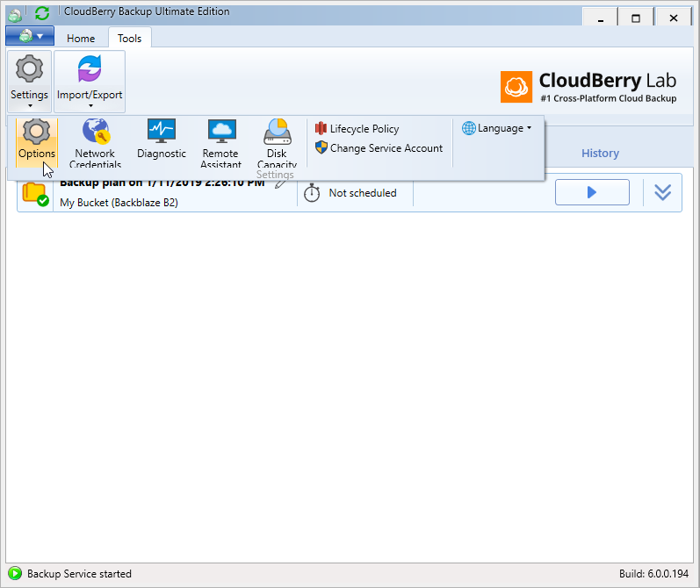Click the app icon in the title bar

coord(15,15)
